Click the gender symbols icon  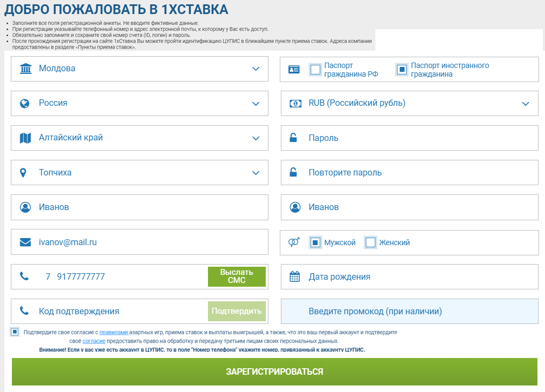click(x=294, y=242)
